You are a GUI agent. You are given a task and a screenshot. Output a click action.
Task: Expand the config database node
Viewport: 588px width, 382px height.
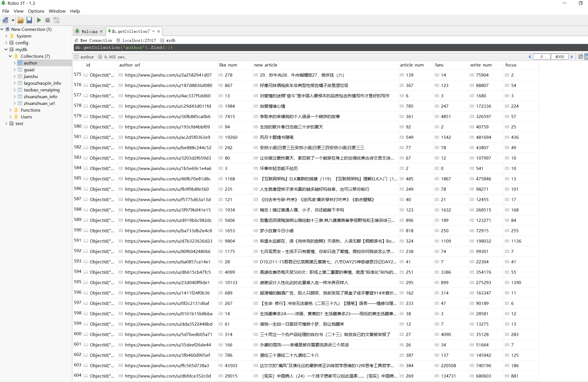coord(6,43)
